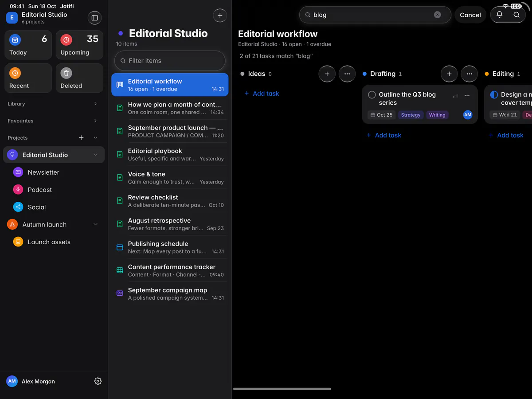Cancel the search

click(x=470, y=15)
